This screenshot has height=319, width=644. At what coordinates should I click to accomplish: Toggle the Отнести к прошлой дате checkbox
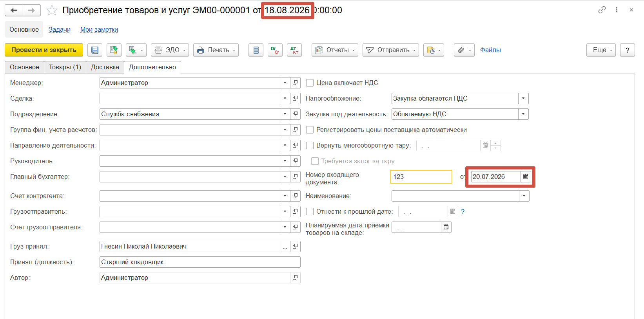pos(310,211)
